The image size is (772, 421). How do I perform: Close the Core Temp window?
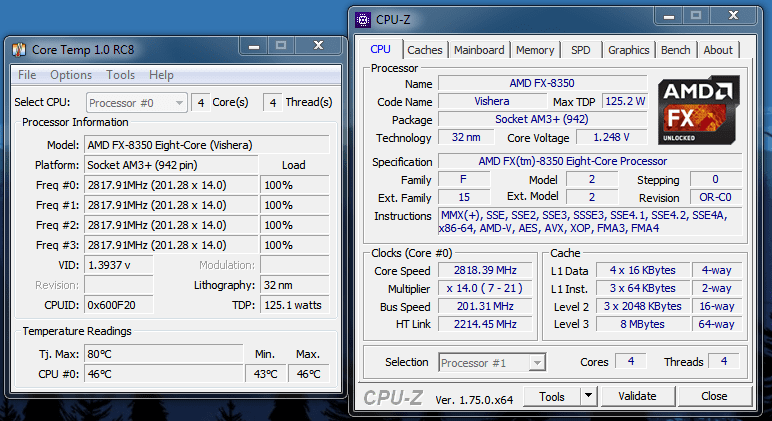pos(319,45)
